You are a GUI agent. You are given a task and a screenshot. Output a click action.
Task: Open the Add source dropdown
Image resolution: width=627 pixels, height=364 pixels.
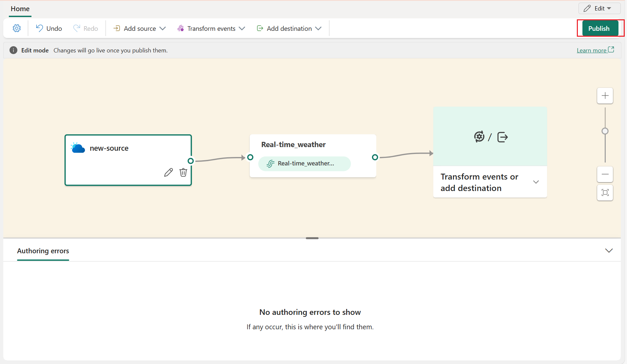139,29
